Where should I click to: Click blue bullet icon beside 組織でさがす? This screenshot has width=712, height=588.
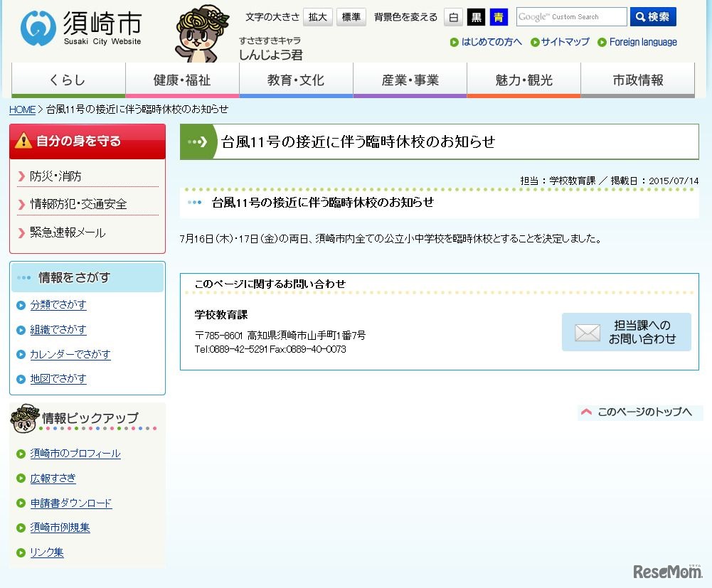click(21, 330)
